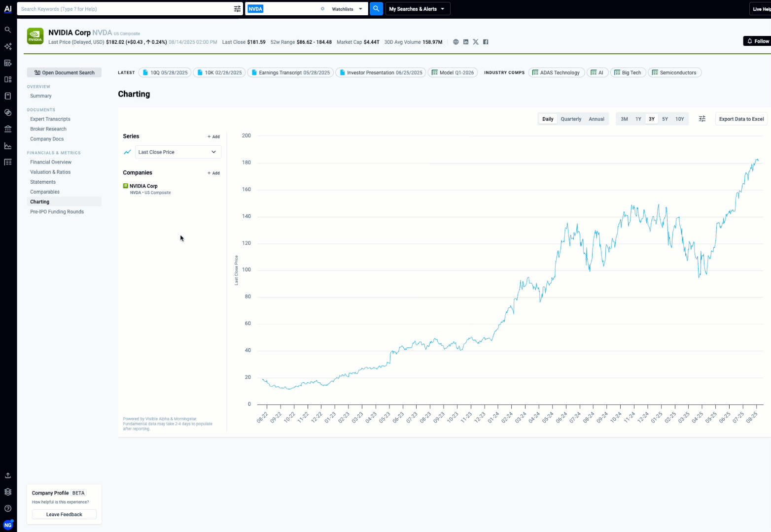The height and width of the screenshot is (532, 771).
Task: Open the Last Close Price series dropdown
Action: 178,152
